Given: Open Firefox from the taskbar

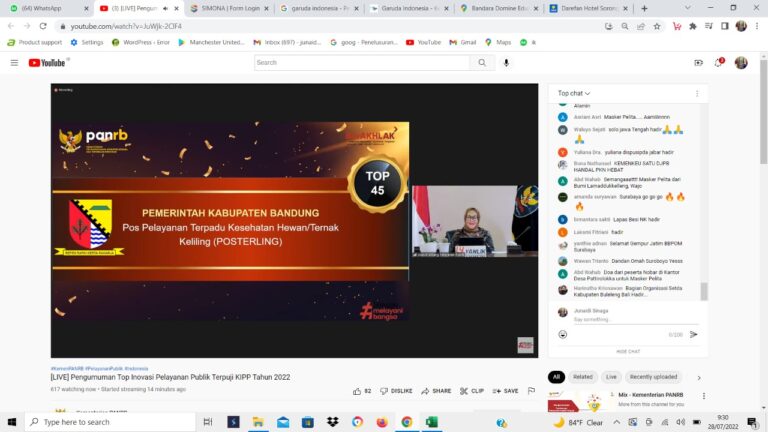Looking at the screenshot, I should [x=382, y=422].
